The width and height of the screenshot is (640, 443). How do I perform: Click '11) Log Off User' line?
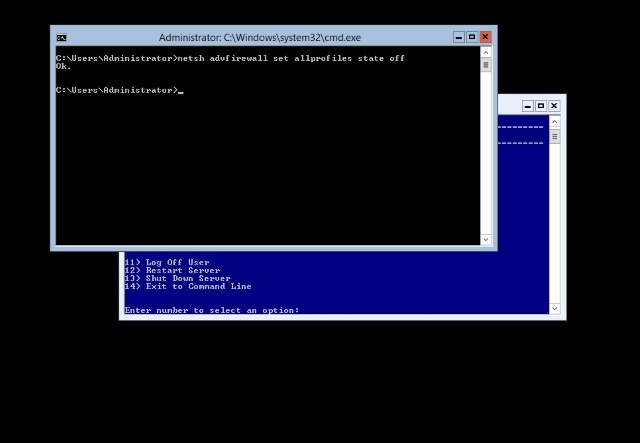click(167, 262)
